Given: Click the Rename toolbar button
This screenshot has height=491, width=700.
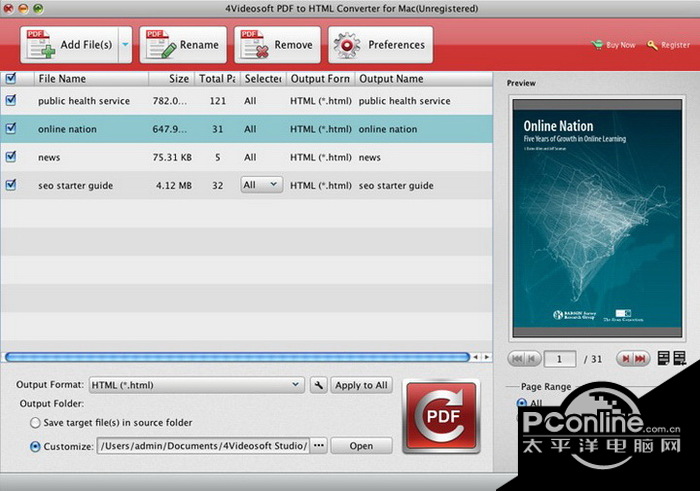Looking at the screenshot, I should [183, 45].
